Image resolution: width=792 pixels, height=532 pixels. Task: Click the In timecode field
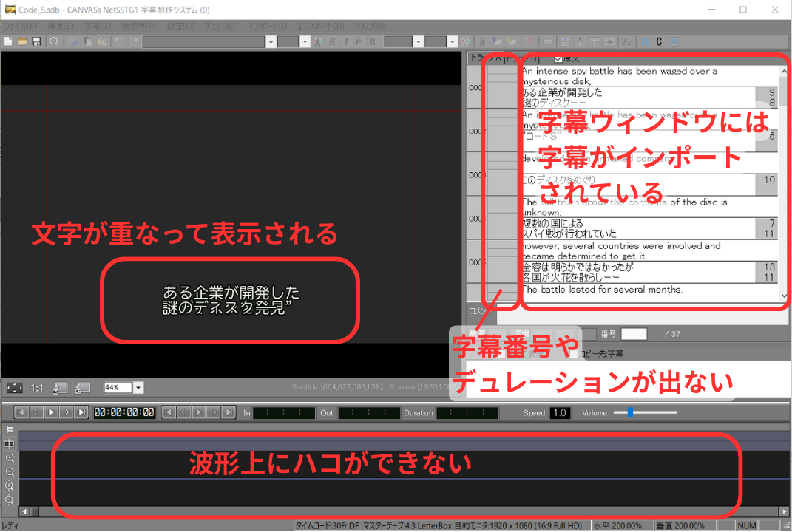(x=284, y=413)
